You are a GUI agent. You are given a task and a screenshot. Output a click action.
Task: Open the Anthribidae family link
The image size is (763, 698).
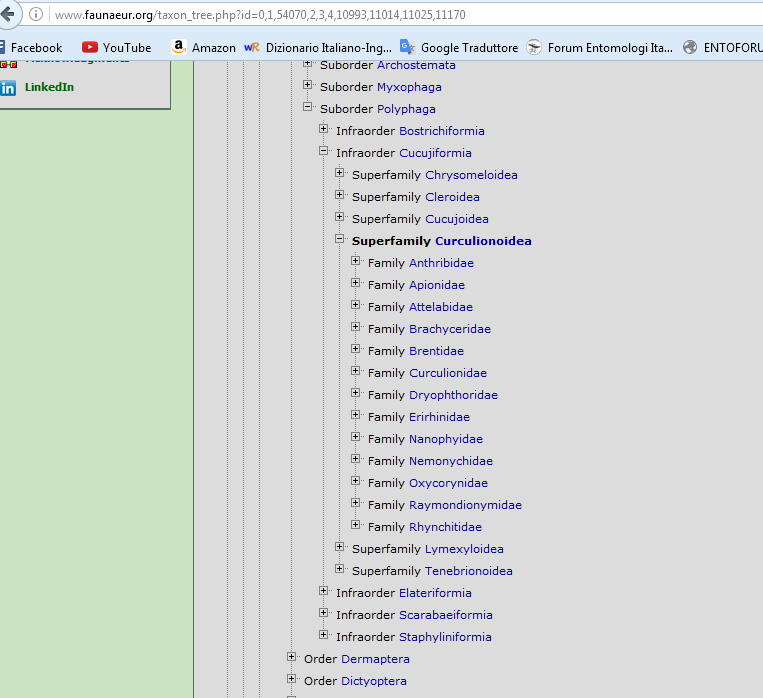(x=441, y=263)
